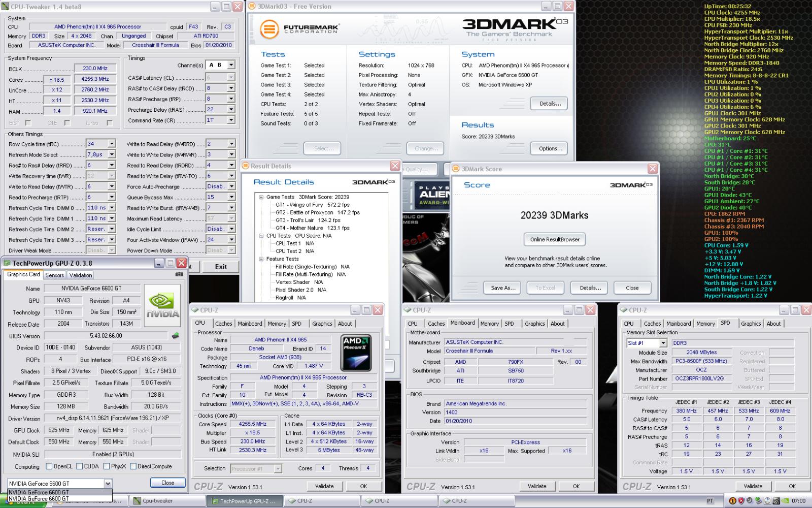812x508 pixels.
Task: Toggle PhysX checkbox in GPU-Z
Action: point(106,466)
